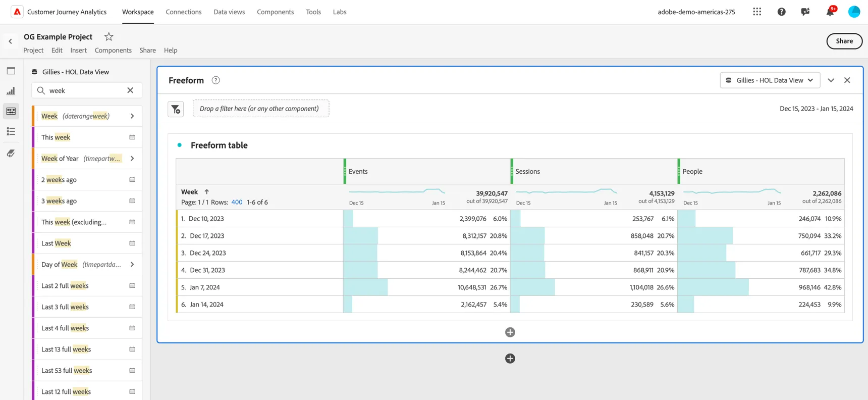
Task: Open the Data dictionary rail icon
Action: 11,153
